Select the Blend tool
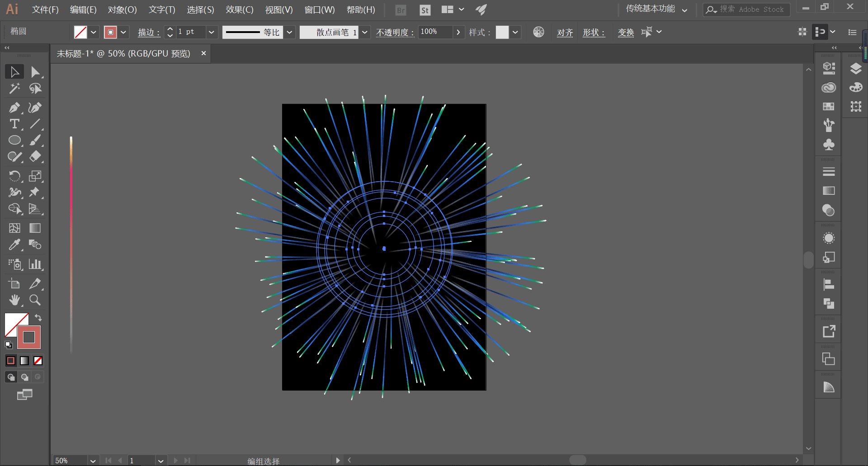 pyautogui.click(x=35, y=245)
